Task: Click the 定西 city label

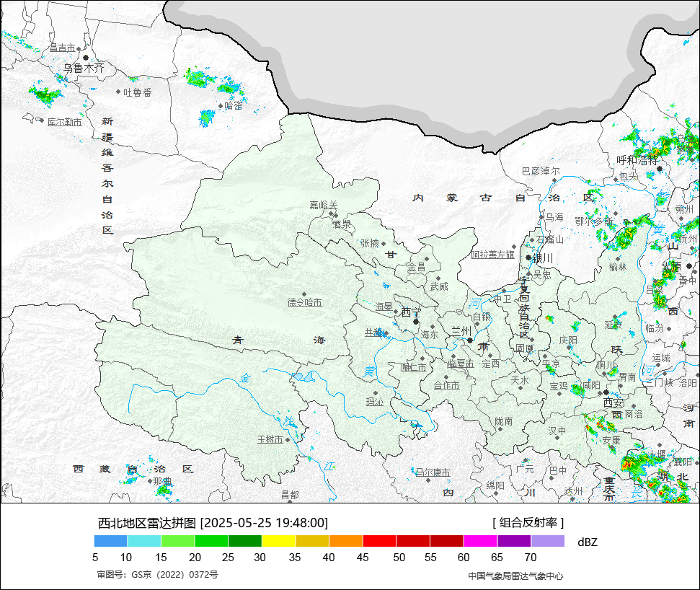Action: click(490, 364)
